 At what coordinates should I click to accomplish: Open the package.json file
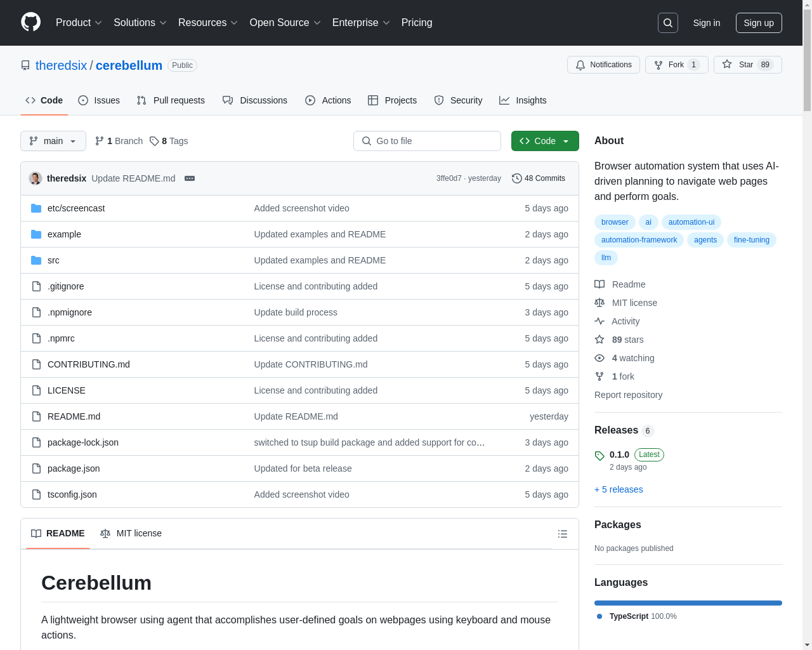tap(74, 468)
